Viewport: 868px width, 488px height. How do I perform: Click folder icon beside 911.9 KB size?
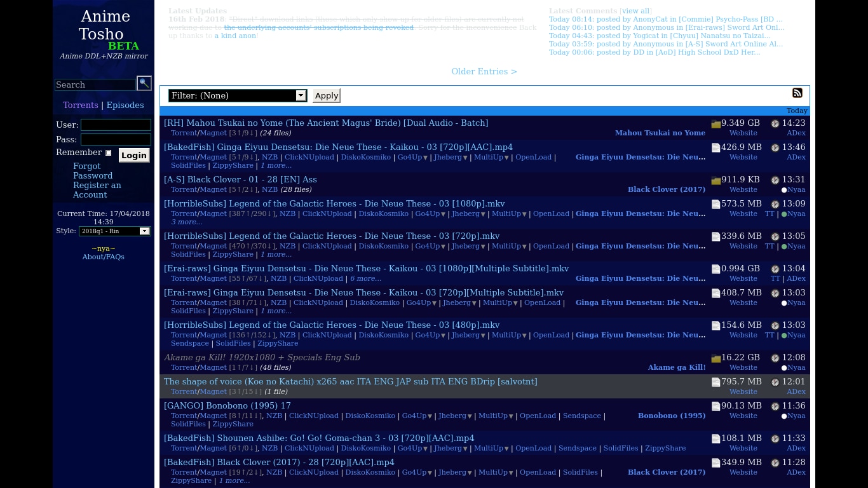(715, 180)
